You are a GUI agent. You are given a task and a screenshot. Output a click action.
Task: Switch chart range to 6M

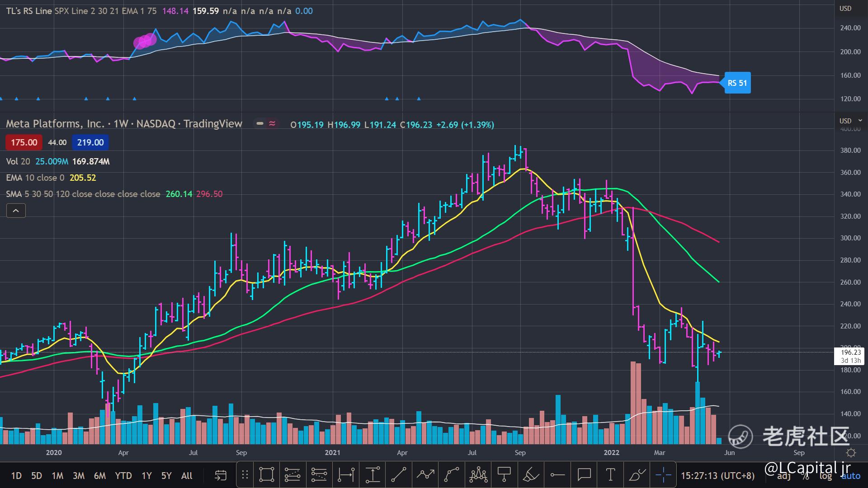click(x=99, y=475)
